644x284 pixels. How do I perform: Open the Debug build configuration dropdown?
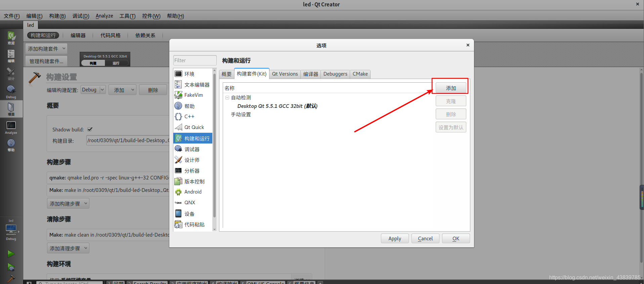[93, 90]
